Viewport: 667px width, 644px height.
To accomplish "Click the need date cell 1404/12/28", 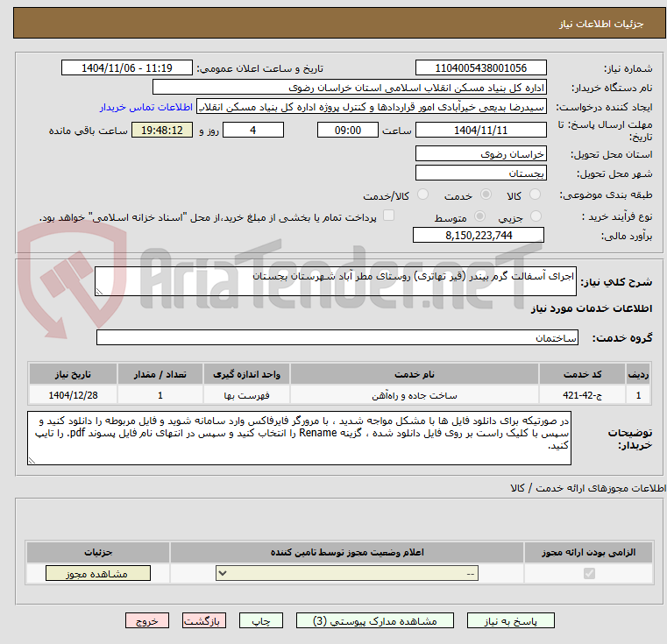I will 73,395.
